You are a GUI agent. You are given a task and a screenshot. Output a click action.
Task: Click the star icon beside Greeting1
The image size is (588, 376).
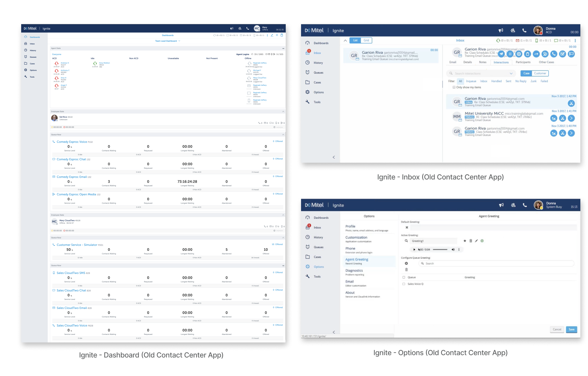(465, 241)
